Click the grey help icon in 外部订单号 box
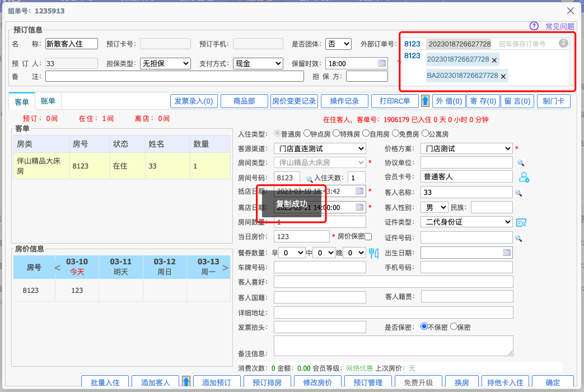 (x=563, y=43)
